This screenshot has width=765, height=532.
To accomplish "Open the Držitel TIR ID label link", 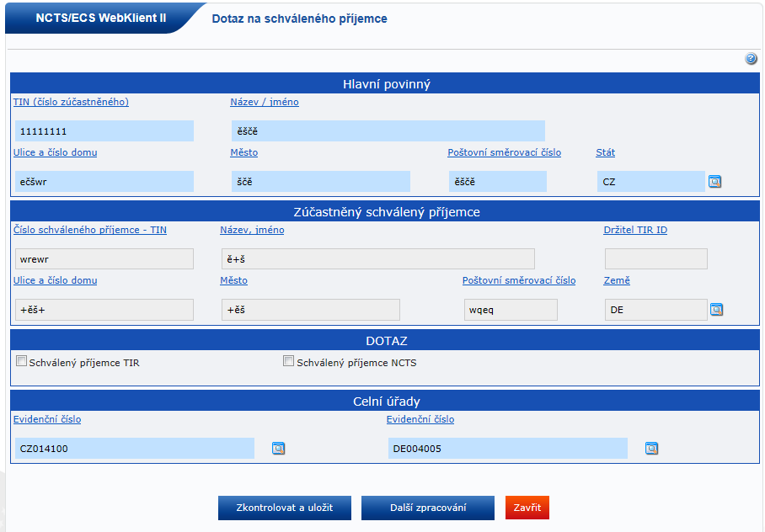I will [634, 231].
